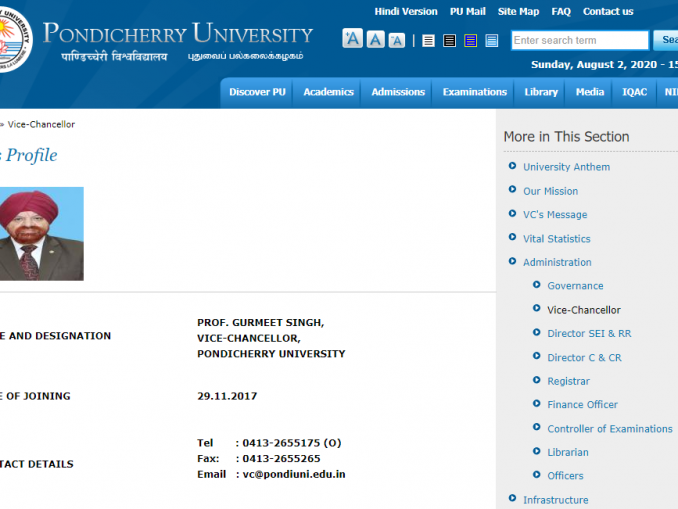The width and height of the screenshot is (678, 509).
Task: Open Finance Officer page
Action: pyautogui.click(x=582, y=404)
